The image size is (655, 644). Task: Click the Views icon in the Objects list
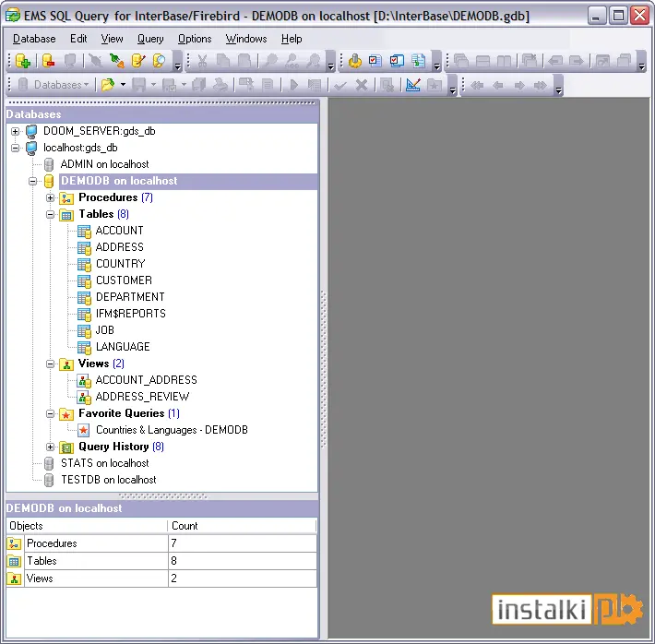point(14,578)
